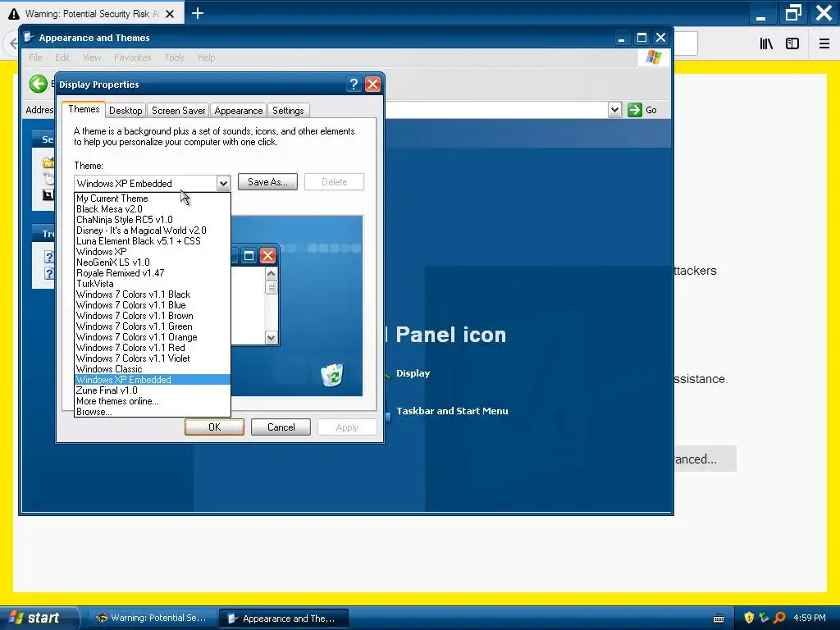Screen dimensions: 840x630
Task: Click the Recycle Bin icon in preview
Action: pyautogui.click(x=332, y=374)
